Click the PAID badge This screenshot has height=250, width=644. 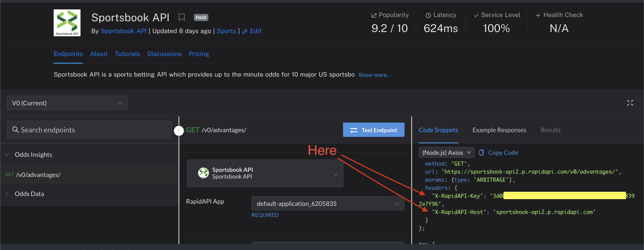[x=201, y=17]
